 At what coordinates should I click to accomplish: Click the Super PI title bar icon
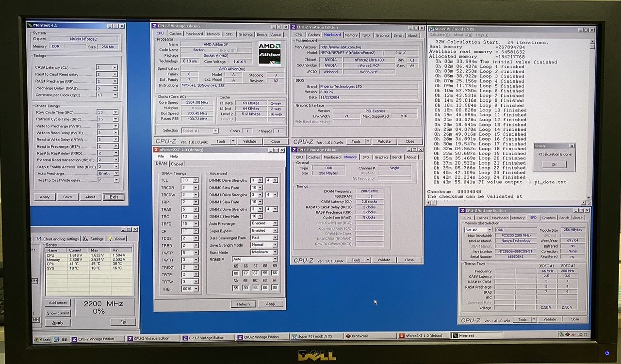tap(431, 29)
